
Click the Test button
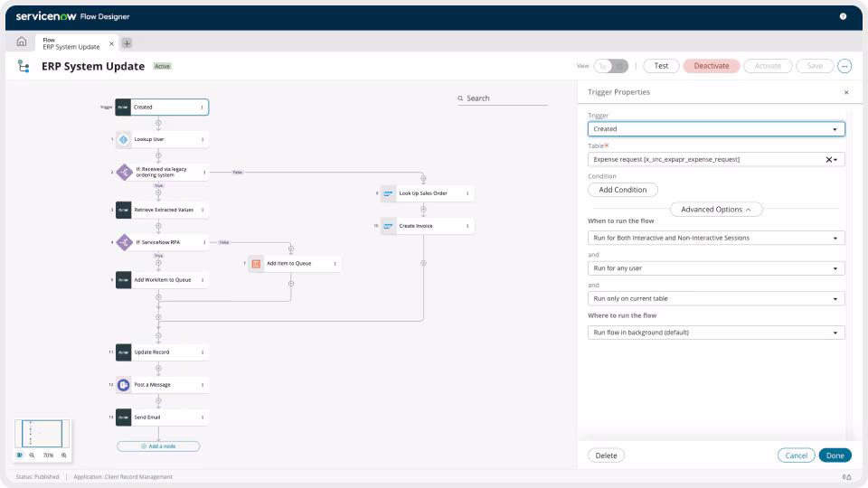coord(661,66)
